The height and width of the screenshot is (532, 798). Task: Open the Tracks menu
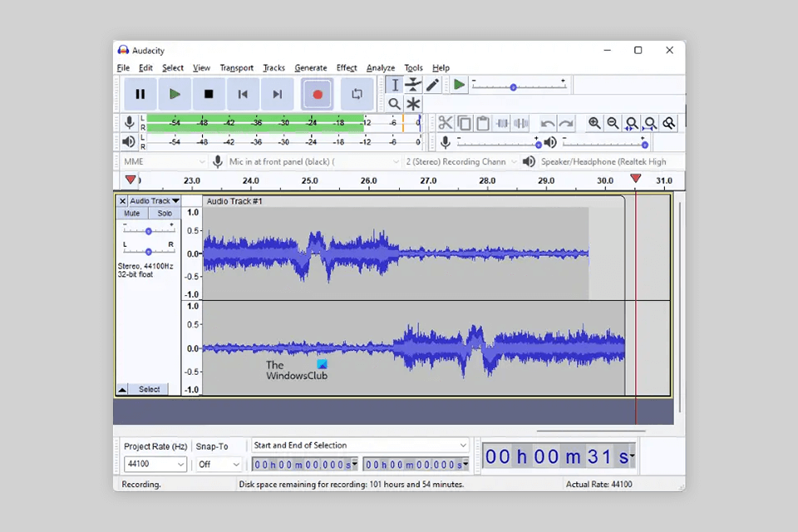(273, 67)
